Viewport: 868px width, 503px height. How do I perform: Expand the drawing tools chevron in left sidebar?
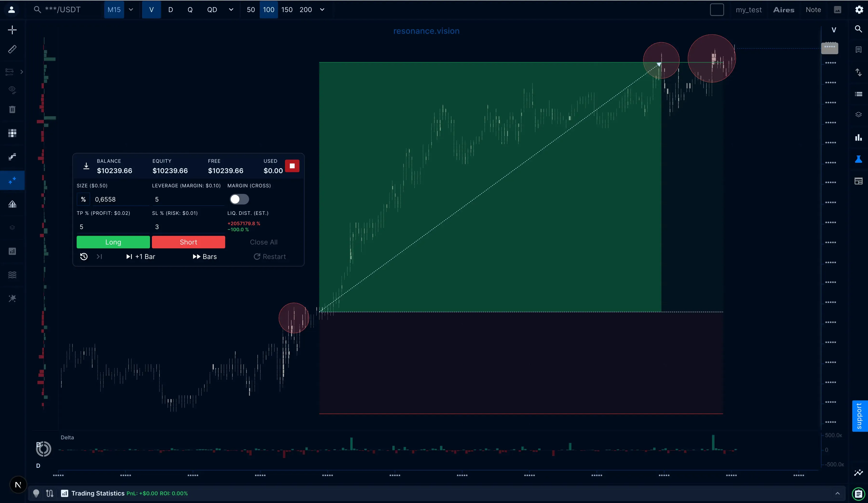[x=22, y=72]
